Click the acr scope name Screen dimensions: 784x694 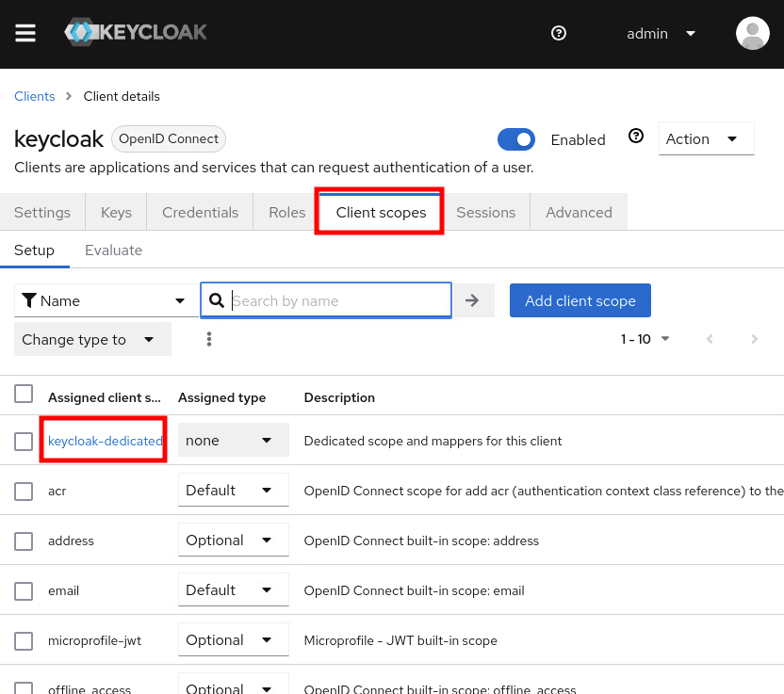point(57,492)
